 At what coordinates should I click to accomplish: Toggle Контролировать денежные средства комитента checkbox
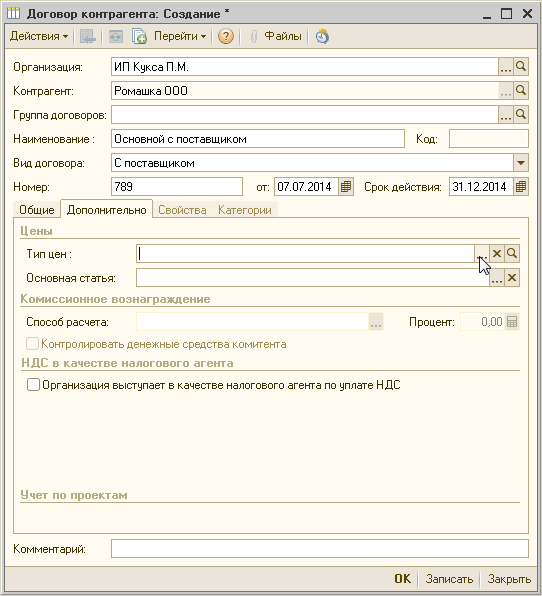[x=32, y=344]
